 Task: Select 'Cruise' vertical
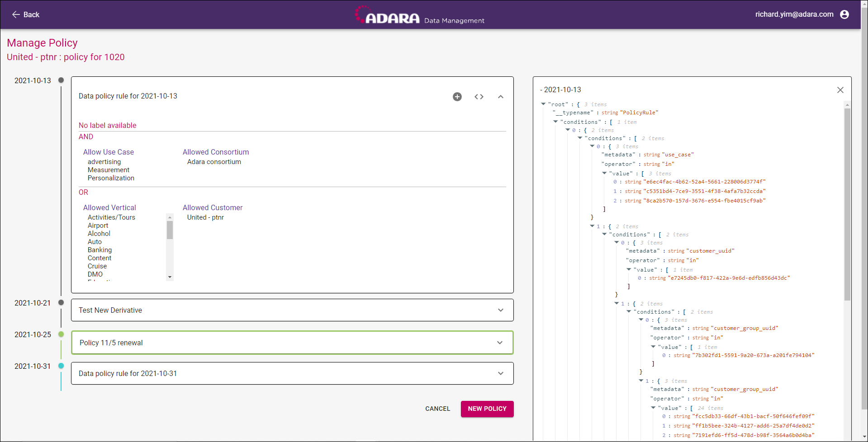click(97, 266)
